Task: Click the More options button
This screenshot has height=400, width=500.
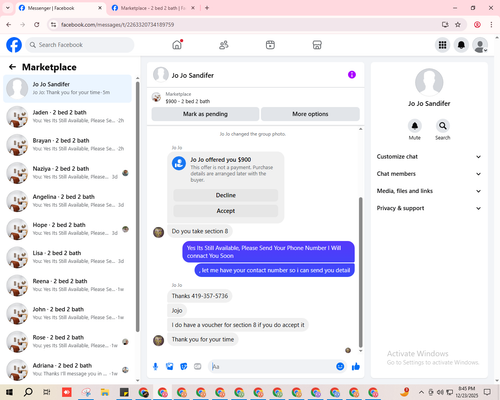Action: (310, 114)
